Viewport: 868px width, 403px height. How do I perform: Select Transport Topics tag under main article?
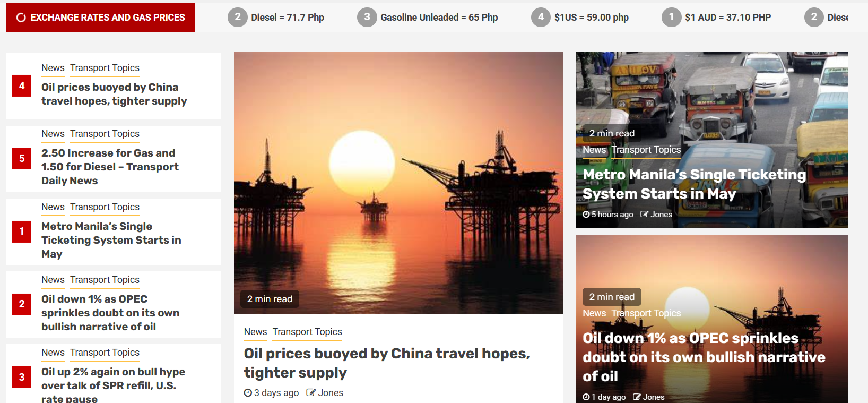pos(307,332)
